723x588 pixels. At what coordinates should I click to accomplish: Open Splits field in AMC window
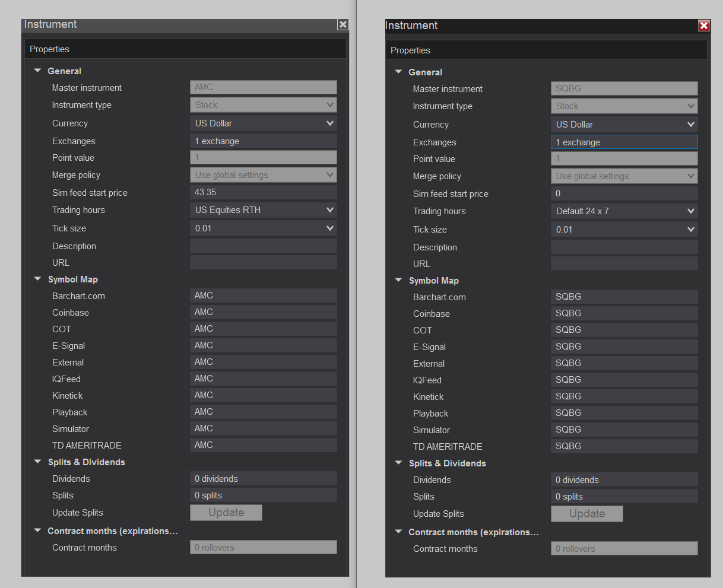pos(264,495)
